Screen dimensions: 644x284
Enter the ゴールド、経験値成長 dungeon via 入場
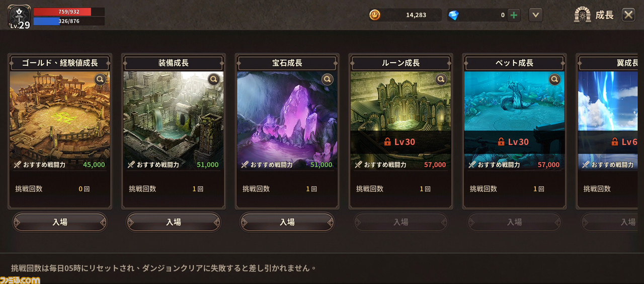tap(60, 222)
